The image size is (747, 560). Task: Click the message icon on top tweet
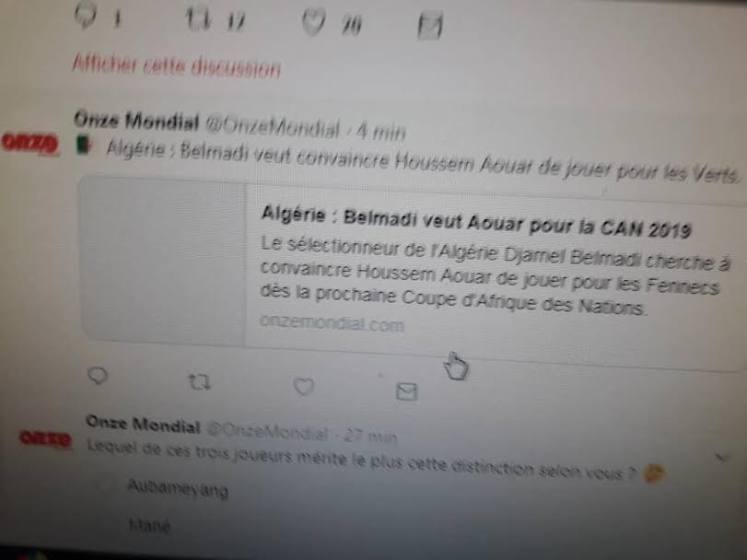coord(430,25)
